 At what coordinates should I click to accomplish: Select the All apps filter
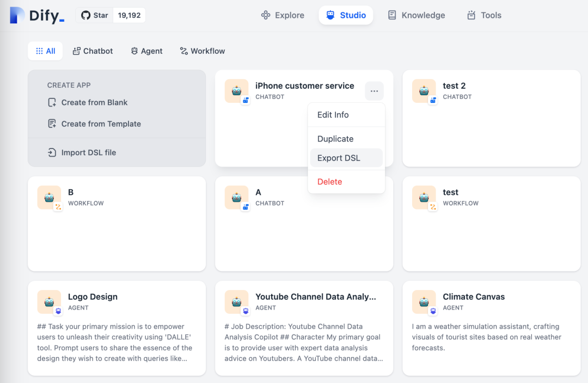click(x=46, y=51)
